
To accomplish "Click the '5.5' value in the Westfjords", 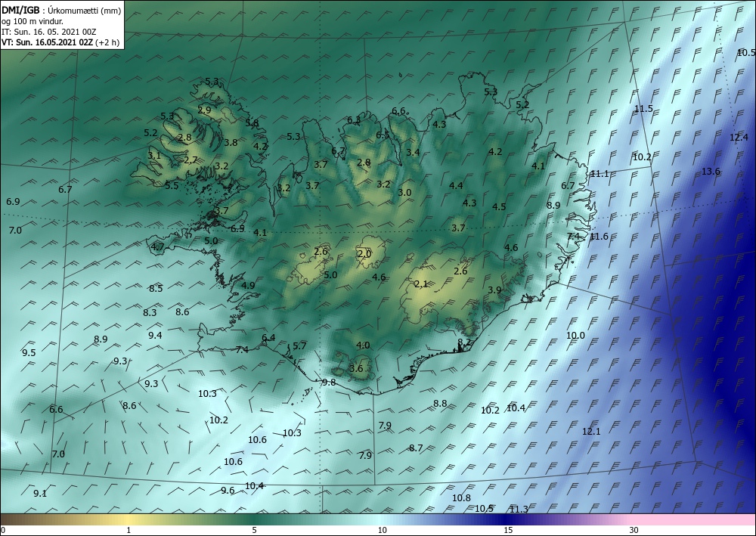I will point(172,185).
